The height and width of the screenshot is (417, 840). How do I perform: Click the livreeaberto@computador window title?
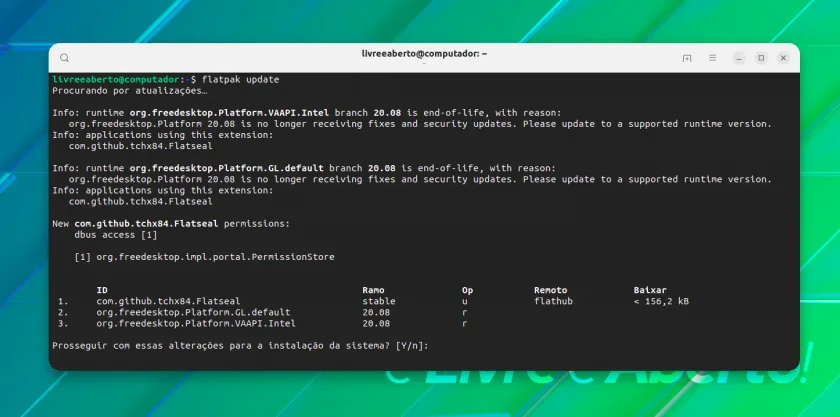click(424, 54)
